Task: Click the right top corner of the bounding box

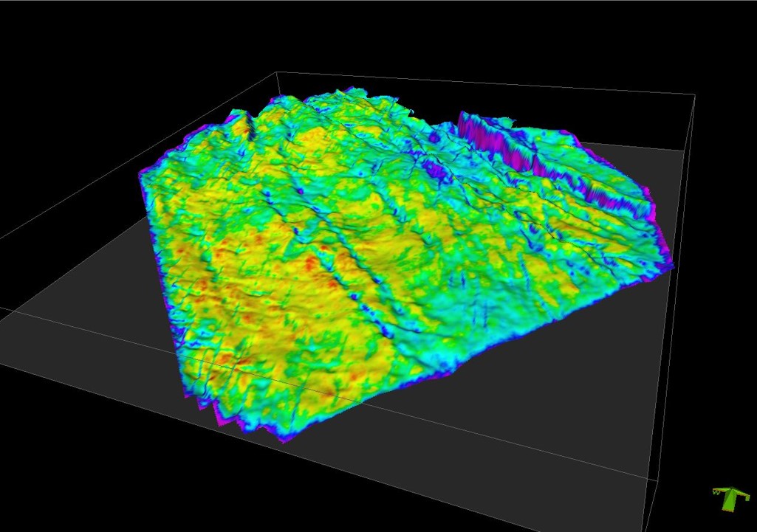Action: (695, 94)
